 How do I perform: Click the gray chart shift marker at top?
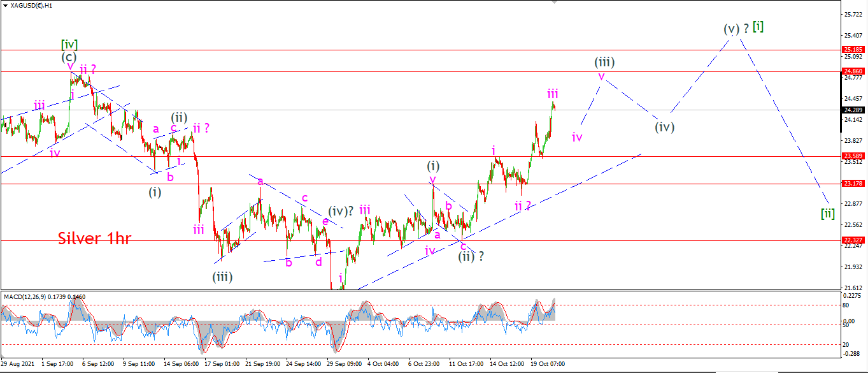555,2
